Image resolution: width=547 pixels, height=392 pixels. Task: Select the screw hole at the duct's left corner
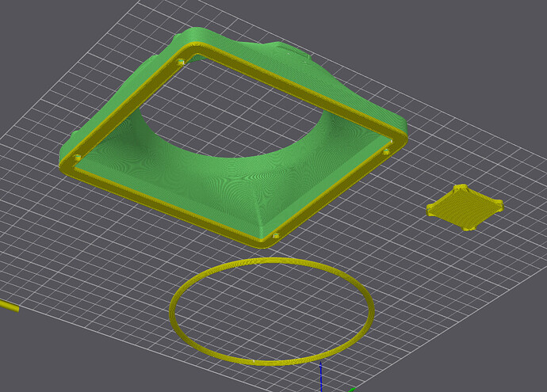[x=78, y=158]
